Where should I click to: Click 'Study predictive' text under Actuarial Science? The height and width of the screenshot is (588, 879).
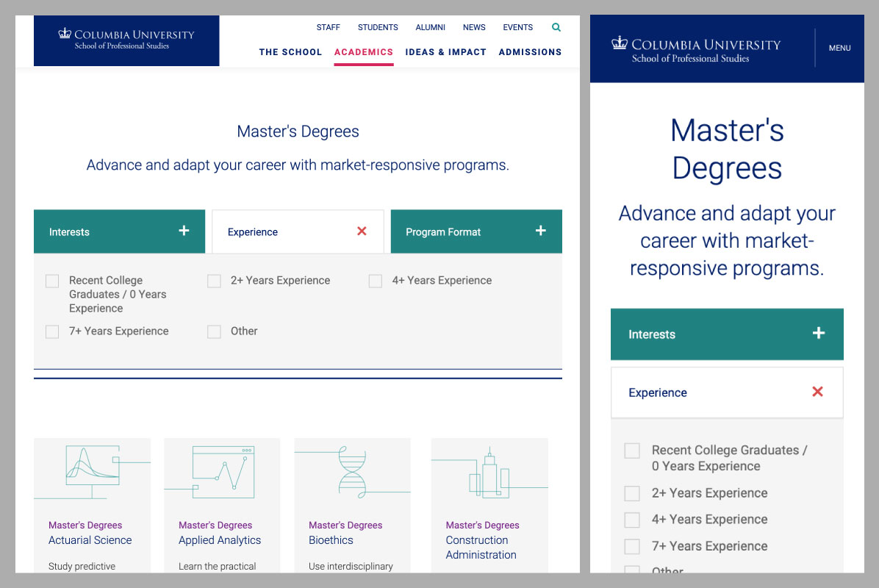[82, 566]
